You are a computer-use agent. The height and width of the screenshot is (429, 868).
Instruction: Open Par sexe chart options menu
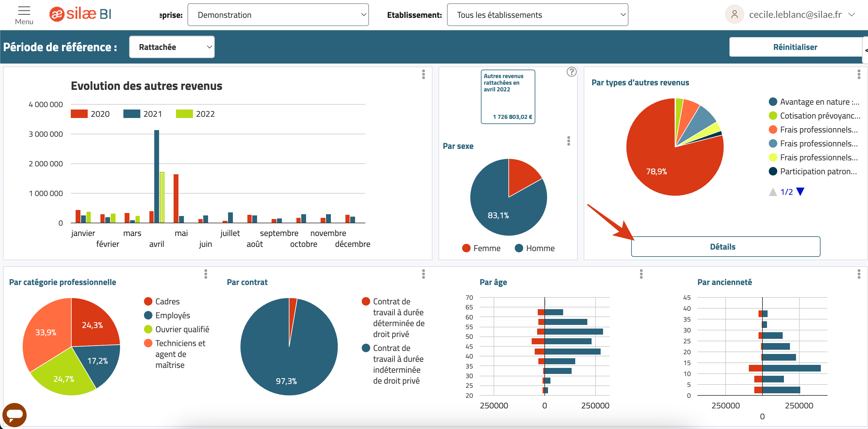point(569,141)
